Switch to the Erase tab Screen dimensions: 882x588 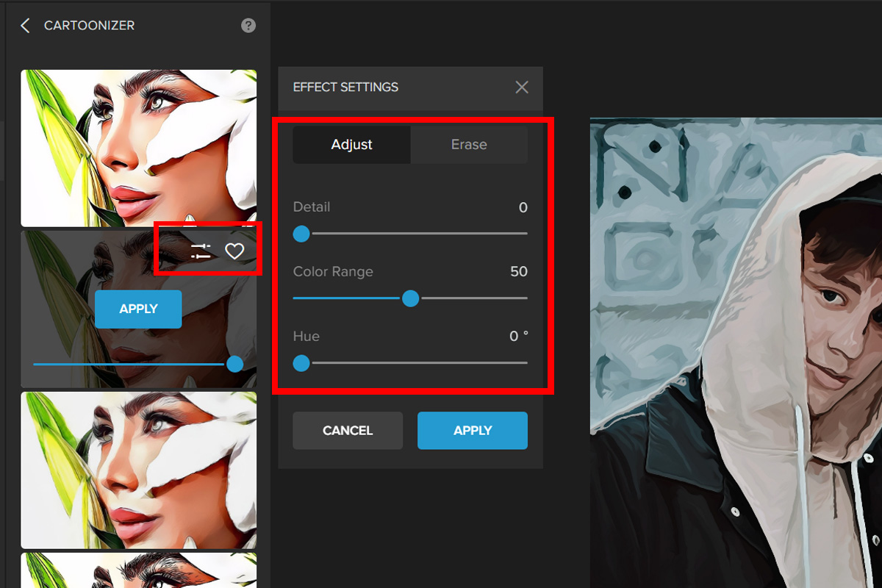(x=469, y=145)
